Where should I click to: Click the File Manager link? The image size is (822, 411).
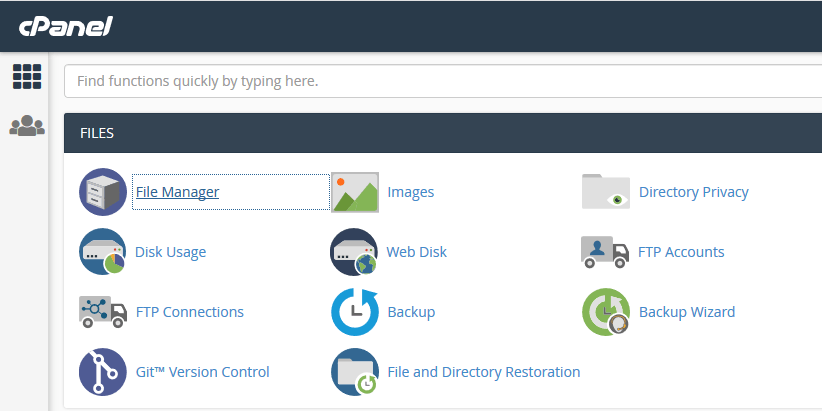[x=177, y=192]
